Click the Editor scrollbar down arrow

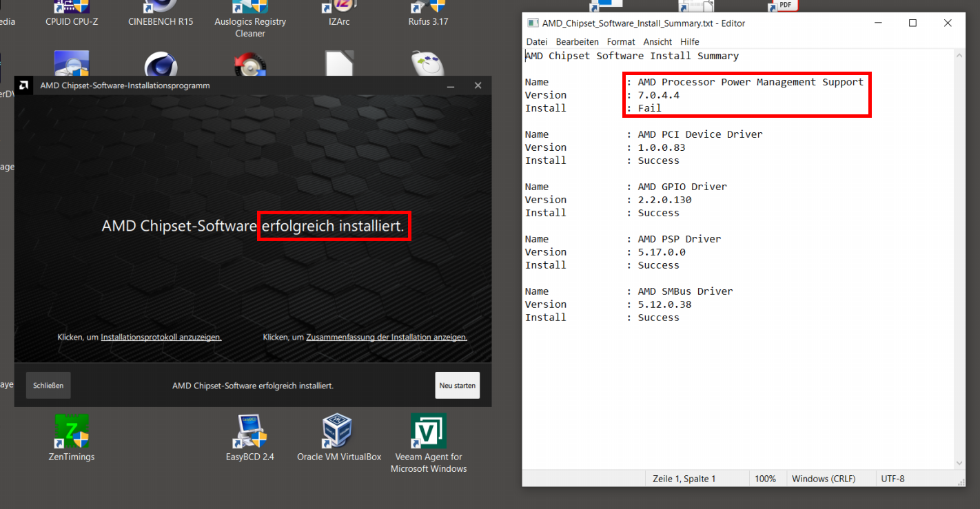(959, 463)
